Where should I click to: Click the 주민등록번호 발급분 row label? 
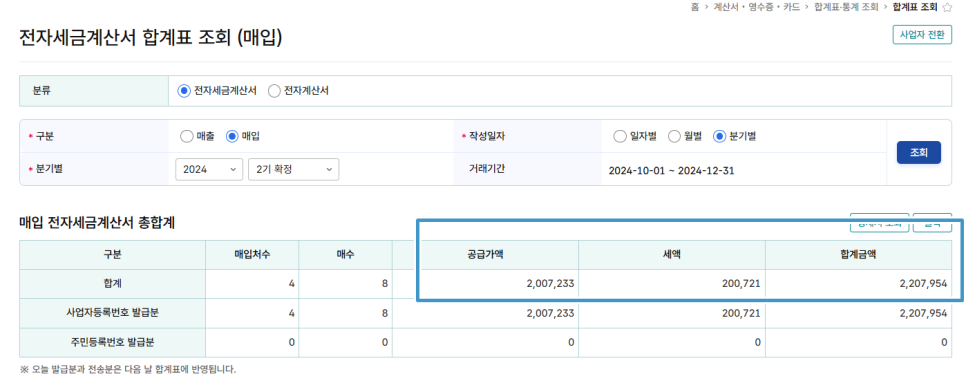tap(112, 342)
